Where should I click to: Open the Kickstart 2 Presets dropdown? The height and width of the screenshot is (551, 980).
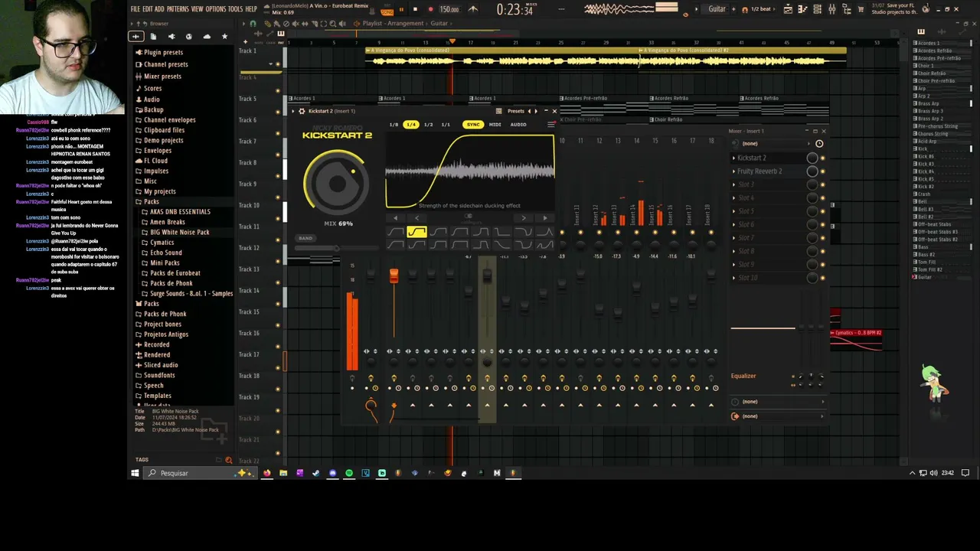click(x=515, y=111)
